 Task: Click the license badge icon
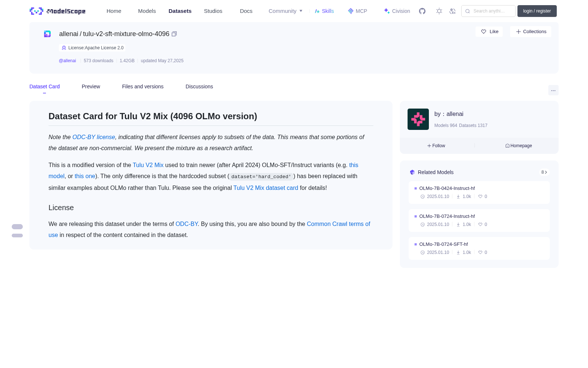(x=64, y=48)
